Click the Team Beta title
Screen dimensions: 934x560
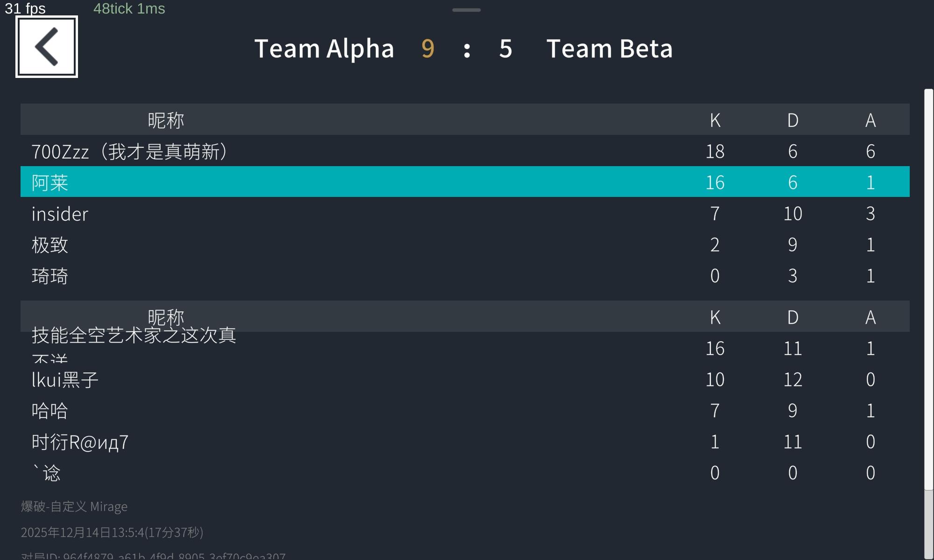pyautogui.click(x=609, y=49)
